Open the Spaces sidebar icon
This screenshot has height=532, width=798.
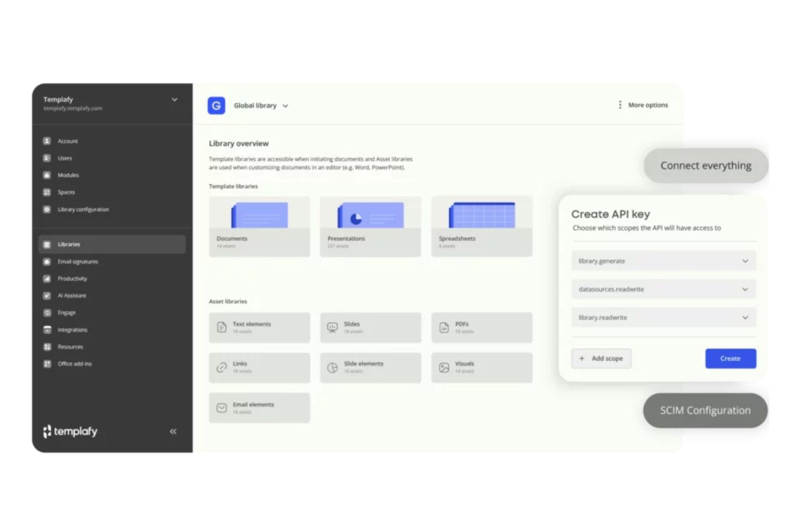tap(47, 192)
